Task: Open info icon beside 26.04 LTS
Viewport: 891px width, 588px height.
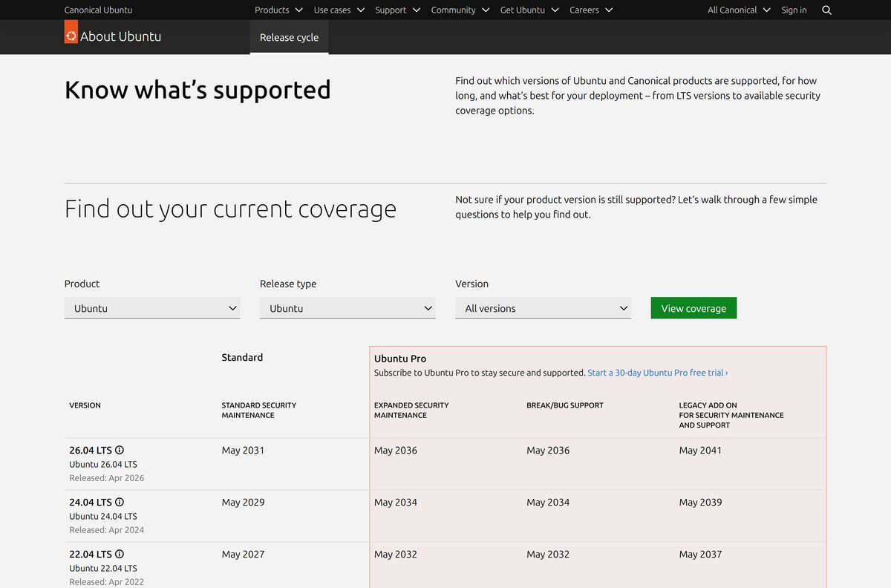Action: pos(120,450)
